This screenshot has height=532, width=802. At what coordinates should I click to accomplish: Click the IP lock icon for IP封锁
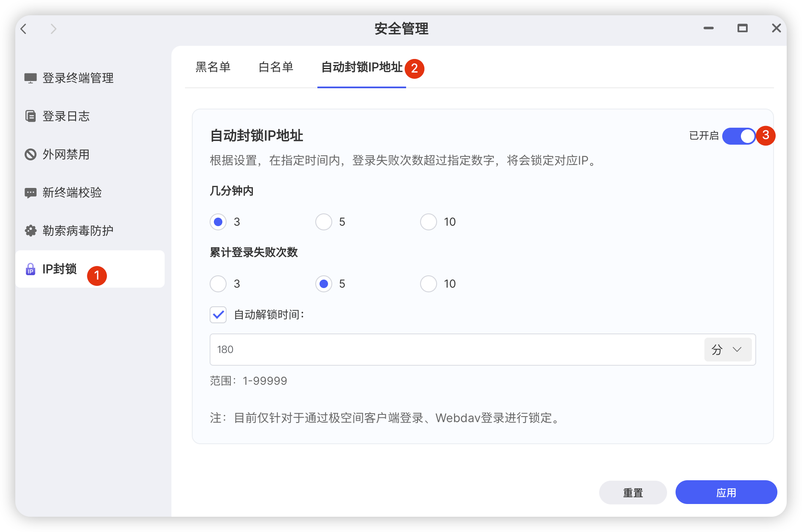[31, 269]
